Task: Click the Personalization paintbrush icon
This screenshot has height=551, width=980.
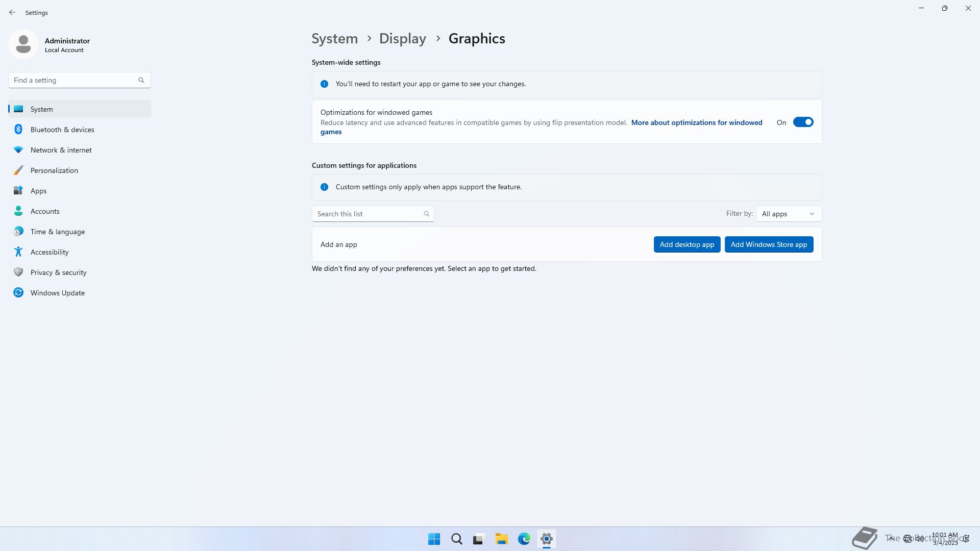Action: pos(18,170)
